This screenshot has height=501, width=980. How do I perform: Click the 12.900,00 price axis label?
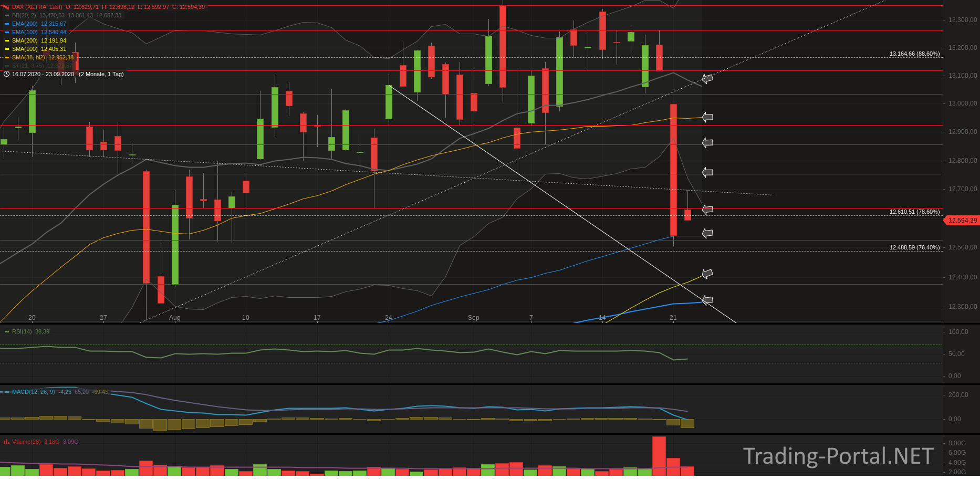pos(963,132)
